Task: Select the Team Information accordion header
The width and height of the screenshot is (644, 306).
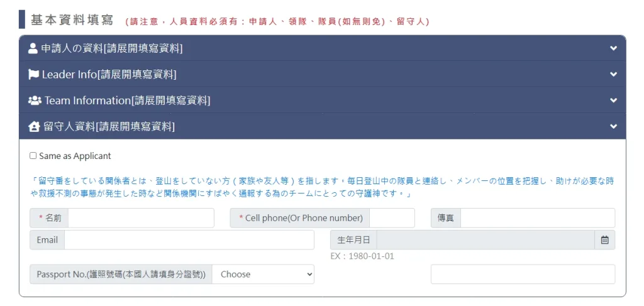Action: coord(323,100)
